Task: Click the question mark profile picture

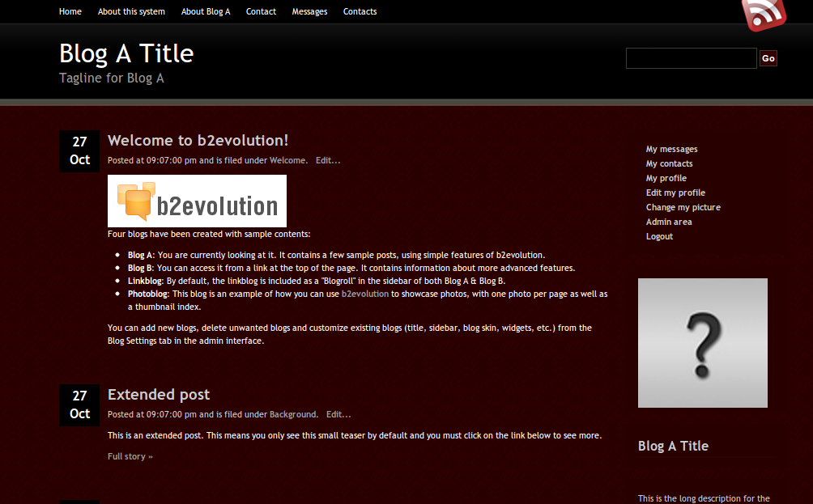Action: [703, 343]
